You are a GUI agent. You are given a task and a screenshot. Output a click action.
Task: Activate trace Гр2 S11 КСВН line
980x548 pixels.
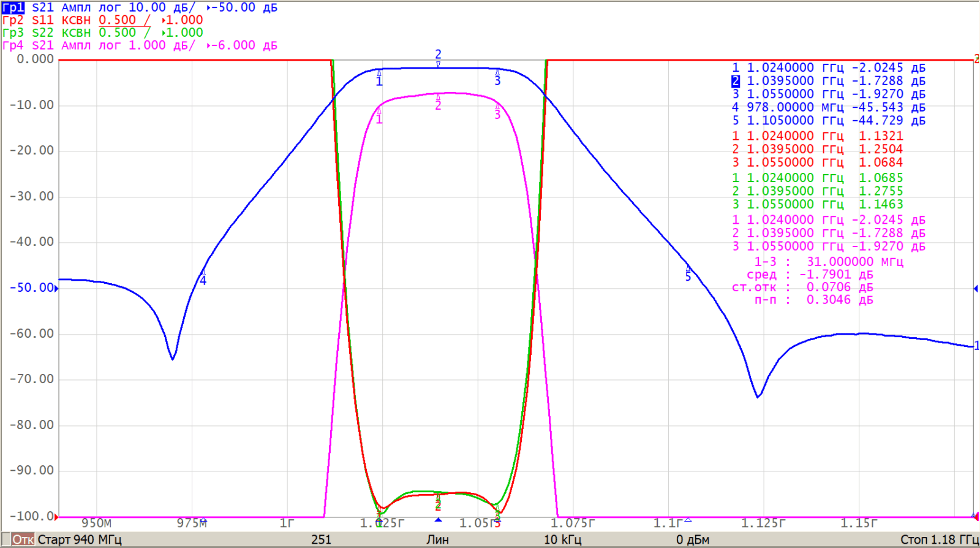[x=102, y=20]
